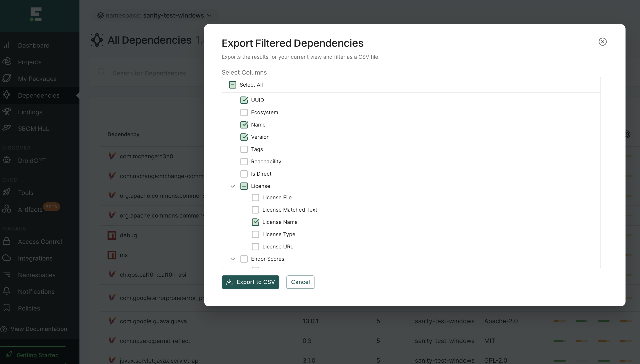Open the namespace selector dropdown
This screenshot has width=640, height=364.
point(154,16)
